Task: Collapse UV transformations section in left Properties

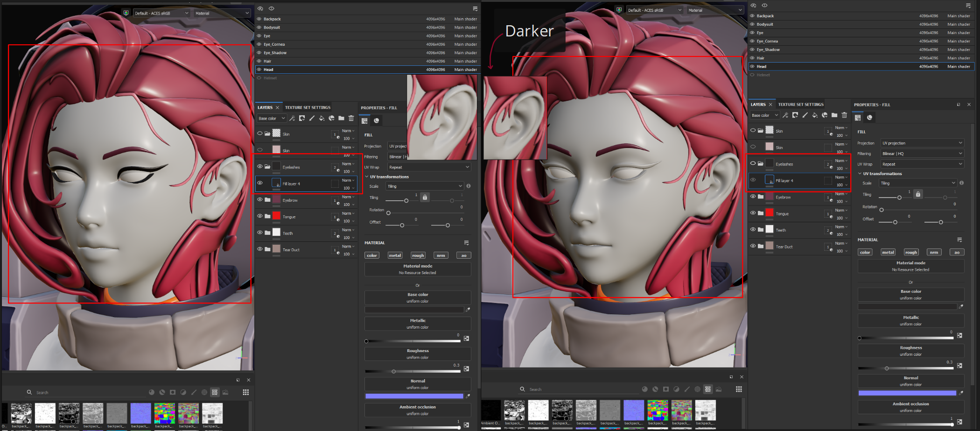Action: click(367, 177)
